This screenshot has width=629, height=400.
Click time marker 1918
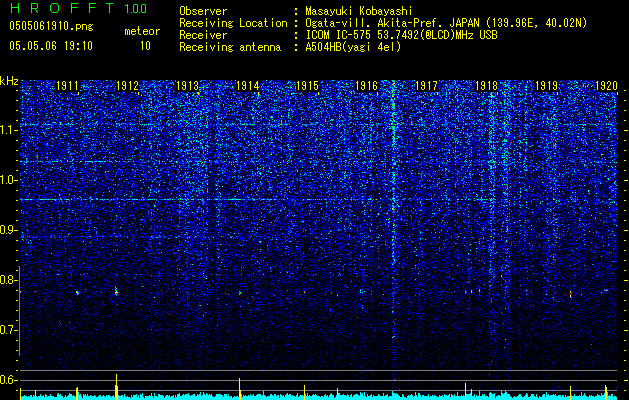(x=487, y=86)
